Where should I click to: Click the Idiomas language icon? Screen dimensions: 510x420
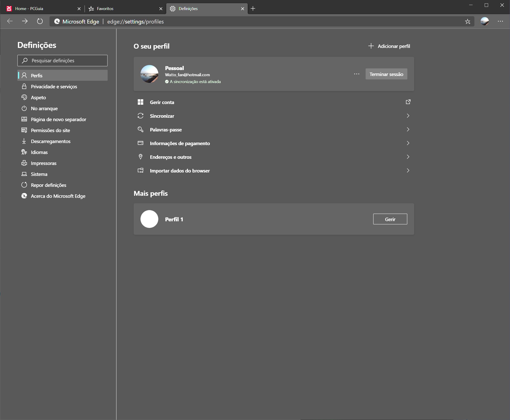(24, 152)
